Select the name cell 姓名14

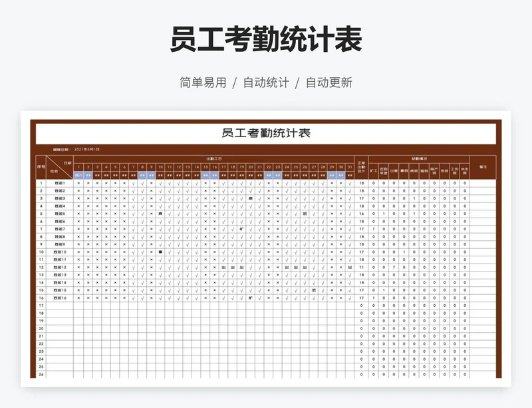(60, 283)
